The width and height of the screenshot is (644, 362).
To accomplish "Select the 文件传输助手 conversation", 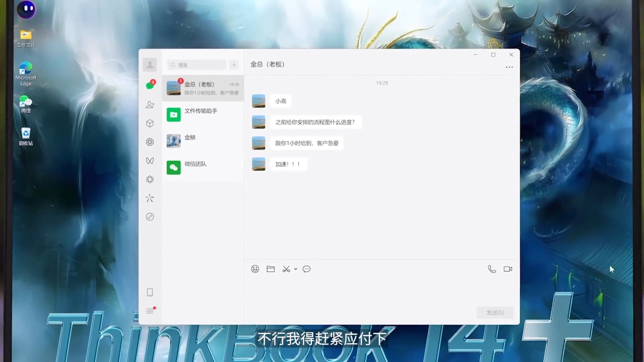I will pyautogui.click(x=203, y=115).
